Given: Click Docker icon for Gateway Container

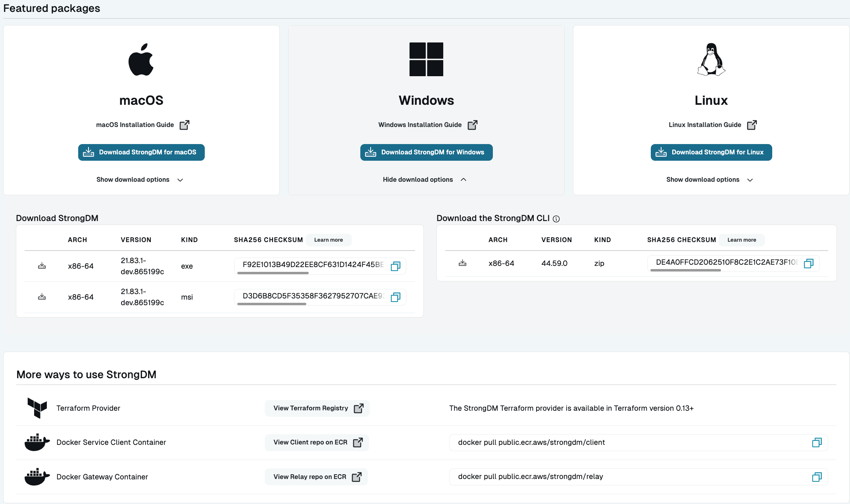Looking at the screenshot, I should (x=37, y=477).
